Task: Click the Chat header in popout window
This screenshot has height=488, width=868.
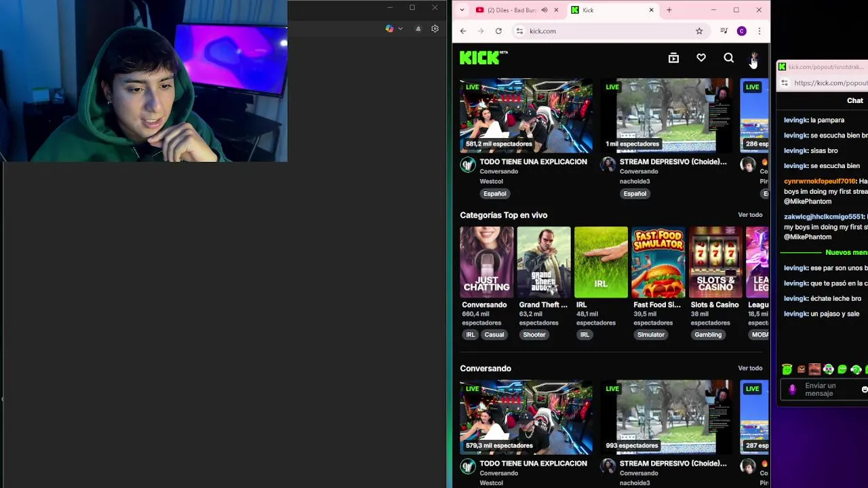Action: point(854,100)
